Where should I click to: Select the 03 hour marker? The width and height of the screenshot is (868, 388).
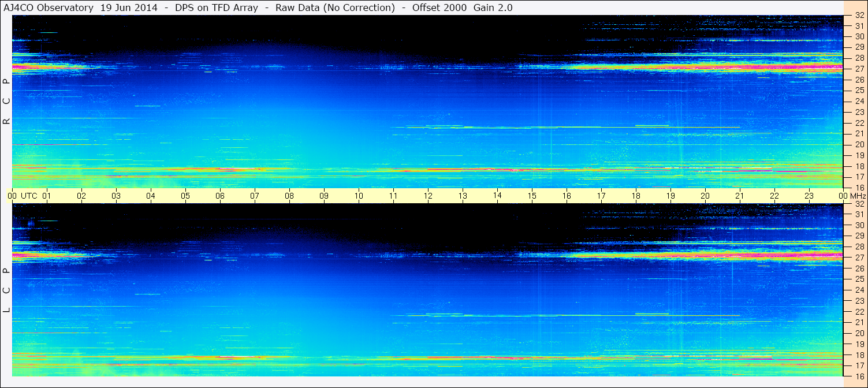(116, 196)
